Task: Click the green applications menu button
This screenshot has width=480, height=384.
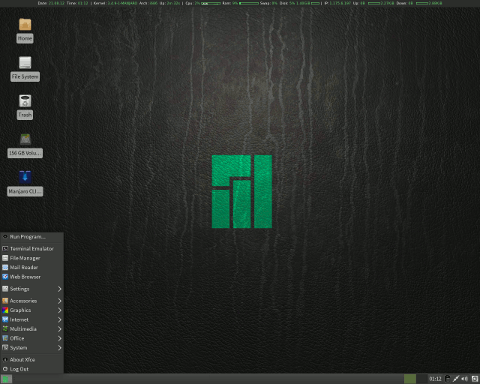Action: pos(6,379)
